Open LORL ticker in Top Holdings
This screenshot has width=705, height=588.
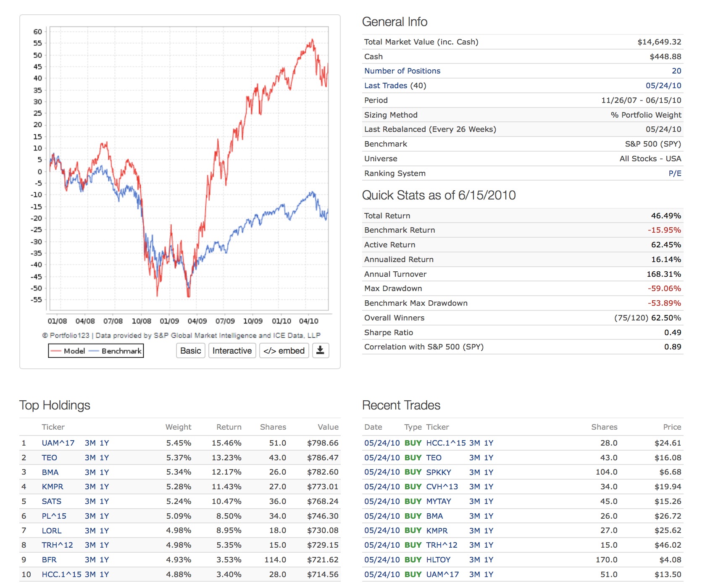(52, 531)
